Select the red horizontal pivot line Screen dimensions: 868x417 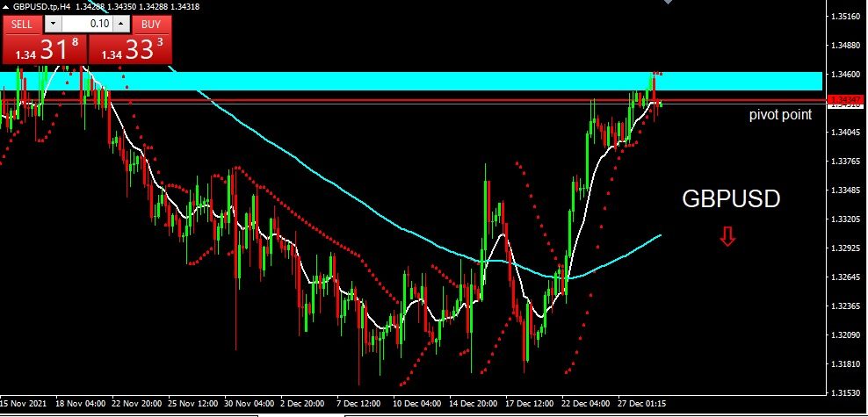[x=412, y=101]
